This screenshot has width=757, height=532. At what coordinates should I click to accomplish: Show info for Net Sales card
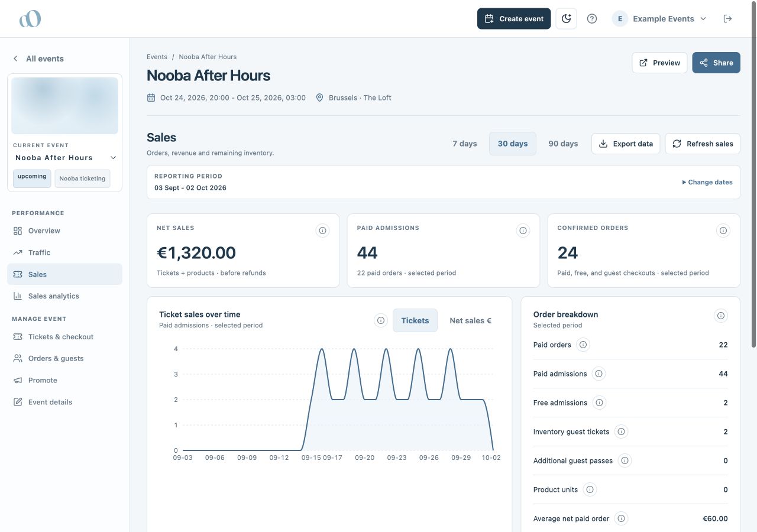(x=322, y=231)
